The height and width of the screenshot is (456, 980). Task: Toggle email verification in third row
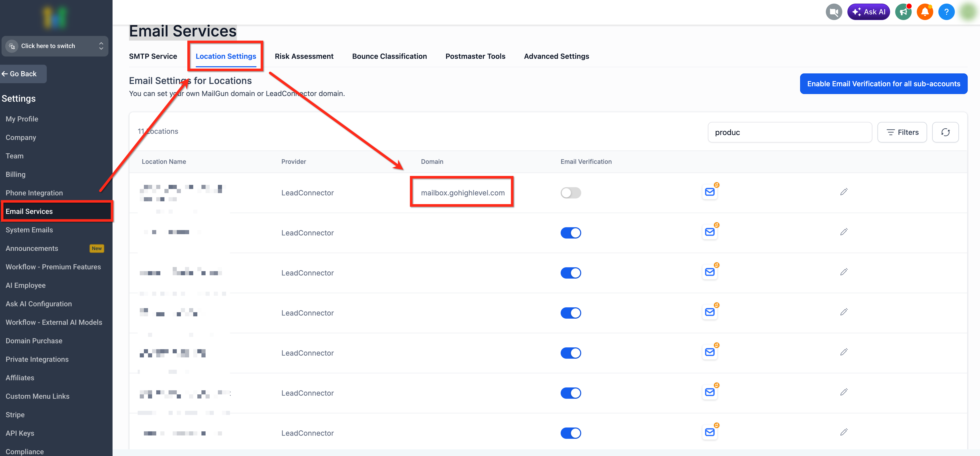(x=571, y=273)
